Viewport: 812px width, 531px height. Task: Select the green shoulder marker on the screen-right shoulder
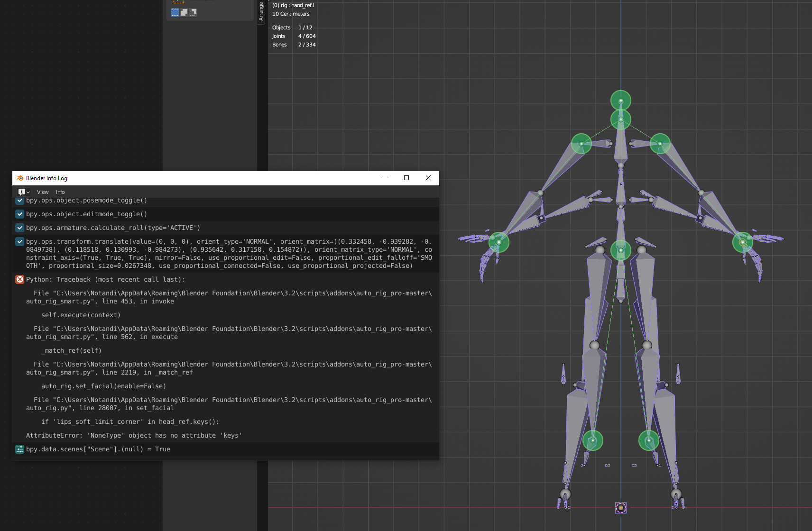[660, 144]
